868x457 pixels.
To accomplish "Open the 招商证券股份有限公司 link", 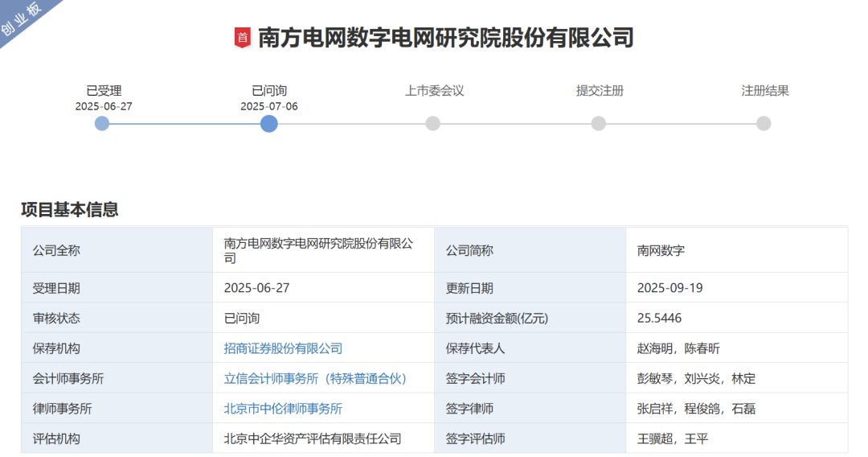I will pos(283,348).
